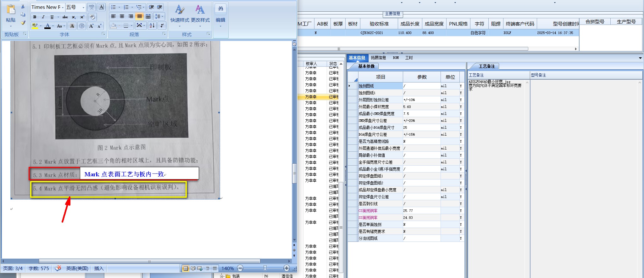Image resolution: width=644 pixels, height=278 pixels.
Task: Click the Character Shading icon
Action: coord(72,26)
